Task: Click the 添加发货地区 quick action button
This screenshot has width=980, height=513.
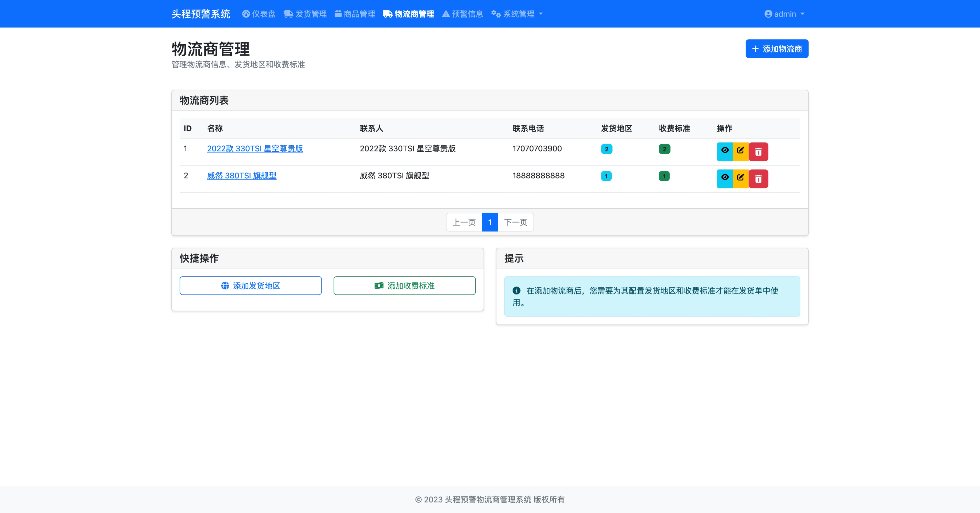Action: click(x=250, y=285)
